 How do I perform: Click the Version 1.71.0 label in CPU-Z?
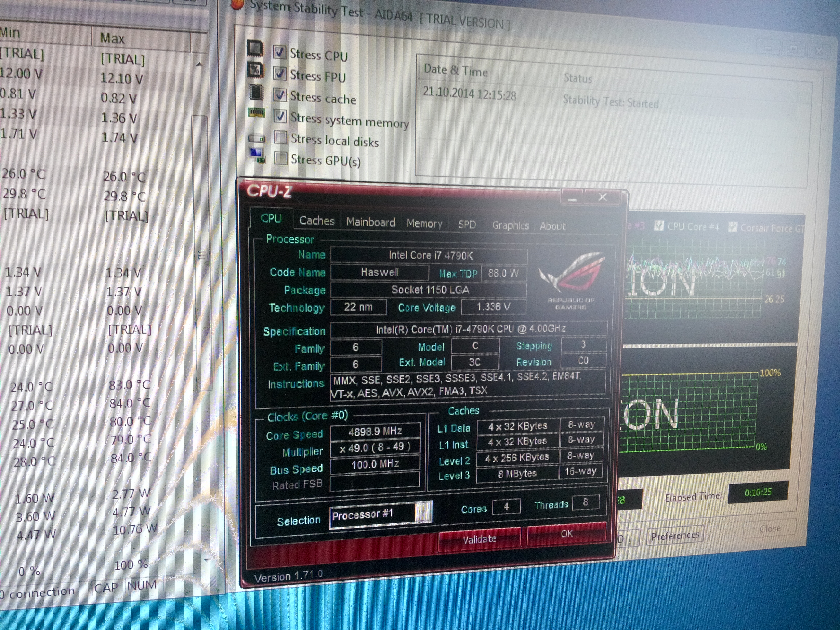(x=288, y=576)
